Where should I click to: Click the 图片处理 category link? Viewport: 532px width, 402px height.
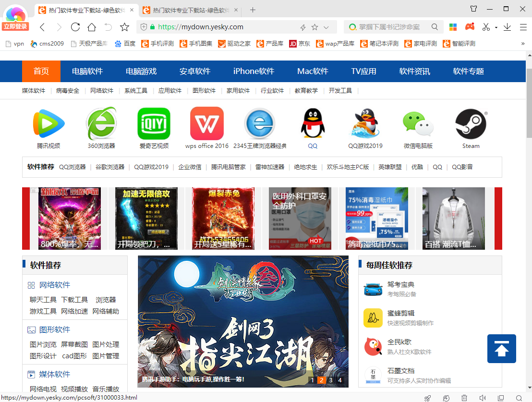click(106, 345)
